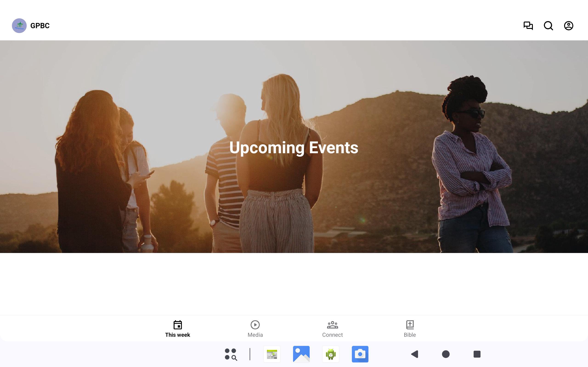The height and width of the screenshot is (367, 588).
Task: Click the search magnifier icon
Action: pyautogui.click(x=548, y=26)
